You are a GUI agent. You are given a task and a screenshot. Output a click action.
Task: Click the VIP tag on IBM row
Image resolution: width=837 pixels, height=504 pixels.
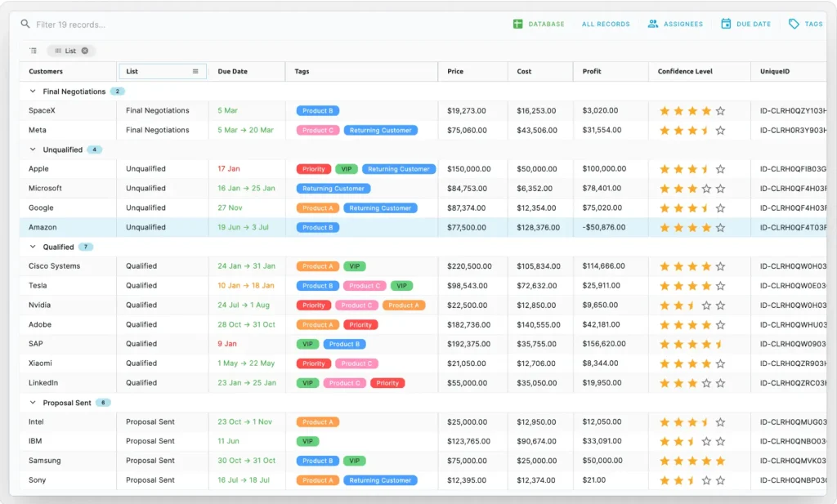point(307,441)
